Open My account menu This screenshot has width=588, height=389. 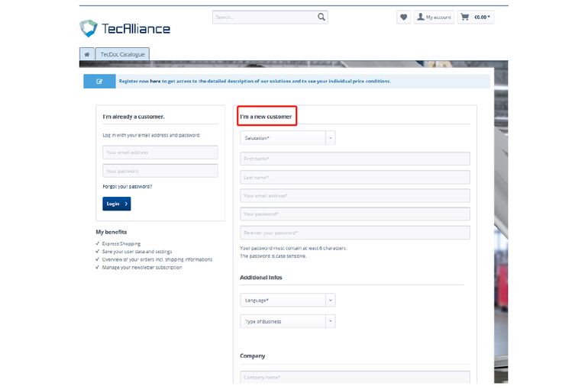[x=434, y=17]
